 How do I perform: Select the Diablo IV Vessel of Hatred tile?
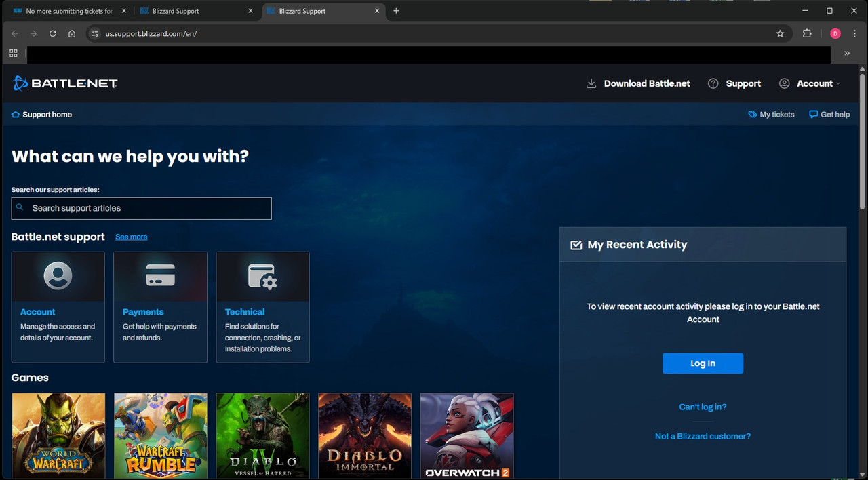point(262,436)
